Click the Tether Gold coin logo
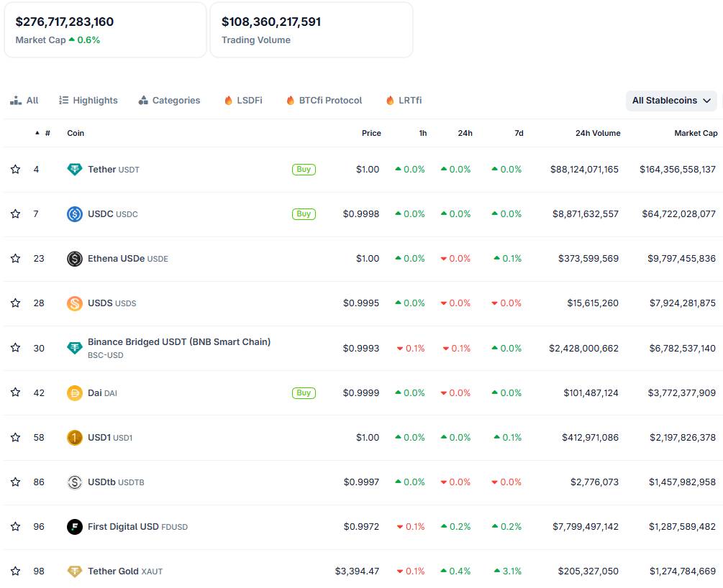The height and width of the screenshot is (588, 723). click(x=75, y=571)
